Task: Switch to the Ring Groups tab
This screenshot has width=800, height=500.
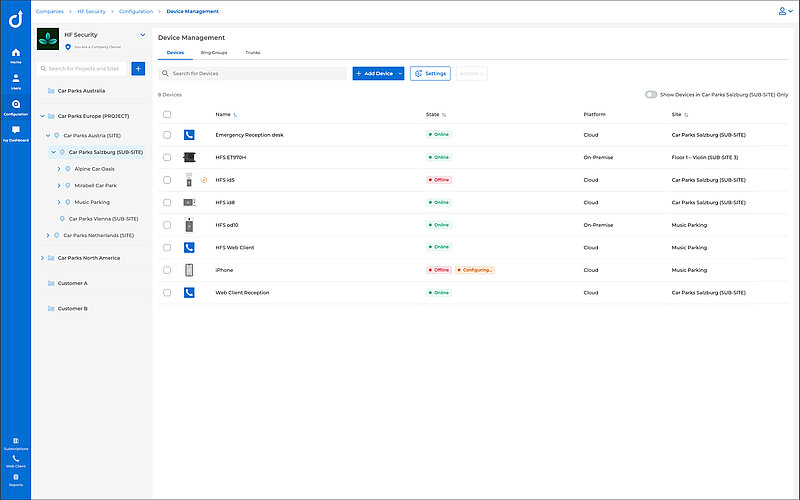Action: click(214, 51)
